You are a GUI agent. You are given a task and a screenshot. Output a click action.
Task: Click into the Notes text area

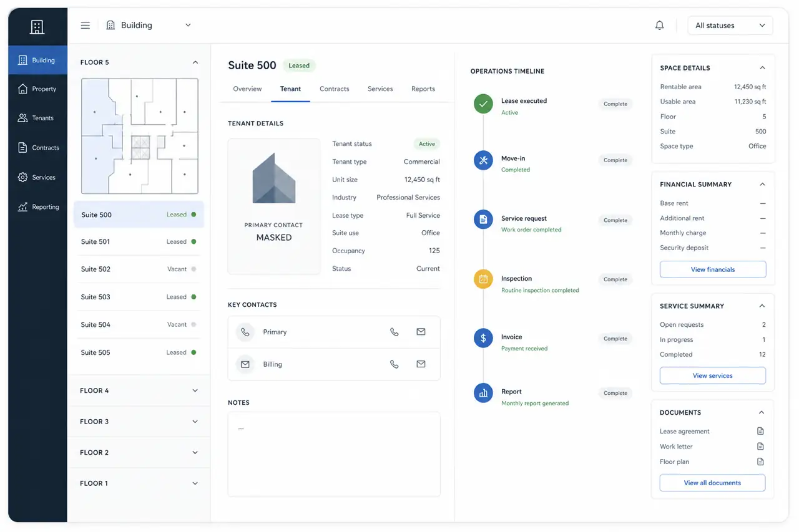pyautogui.click(x=334, y=454)
